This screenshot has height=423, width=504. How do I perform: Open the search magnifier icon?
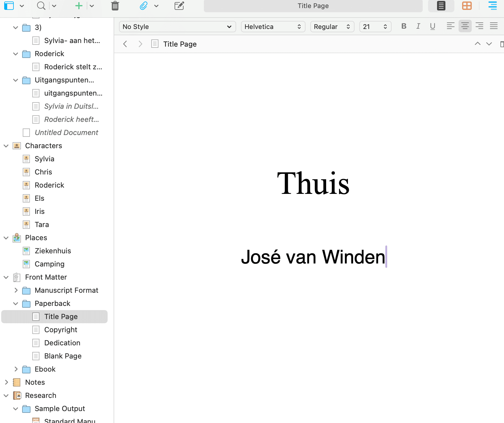[x=41, y=6]
